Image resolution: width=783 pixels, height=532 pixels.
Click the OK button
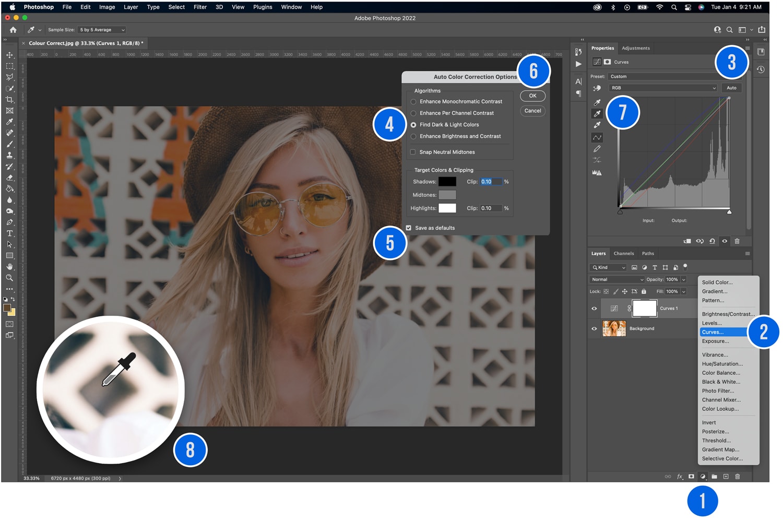pos(532,96)
